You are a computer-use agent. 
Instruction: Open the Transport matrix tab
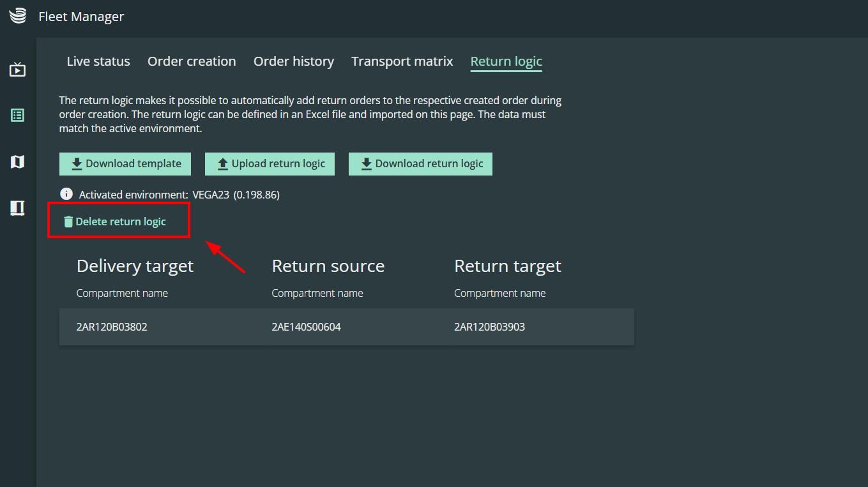click(x=402, y=61)
